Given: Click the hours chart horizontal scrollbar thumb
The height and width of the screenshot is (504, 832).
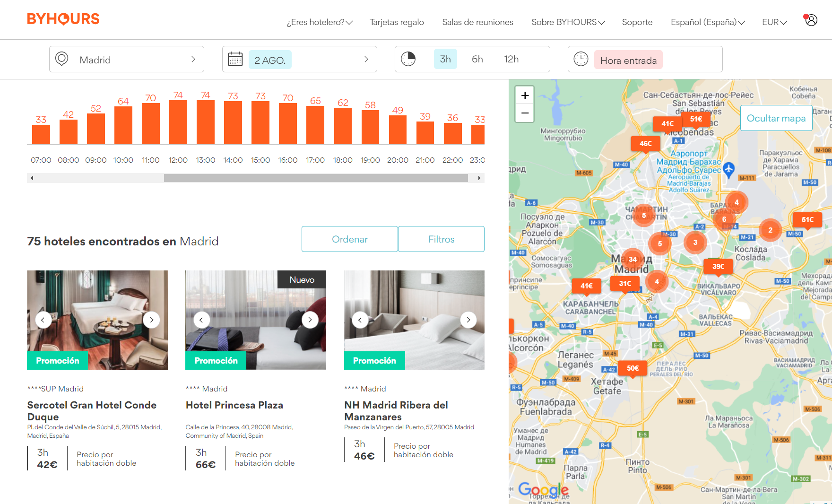Looking at the screenshot, I should [316, 178].
